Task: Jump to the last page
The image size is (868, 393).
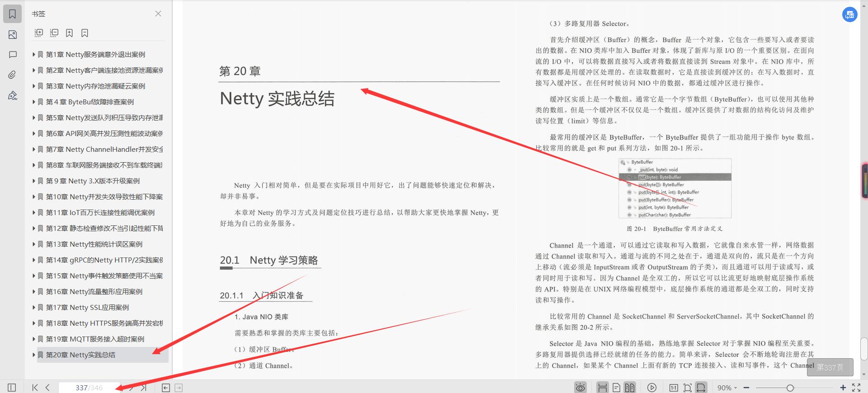Action: click(144, 388)
